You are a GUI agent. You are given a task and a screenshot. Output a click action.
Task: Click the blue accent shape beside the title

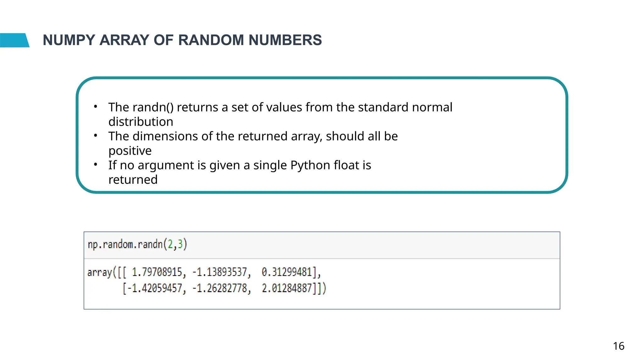(14, 40)
